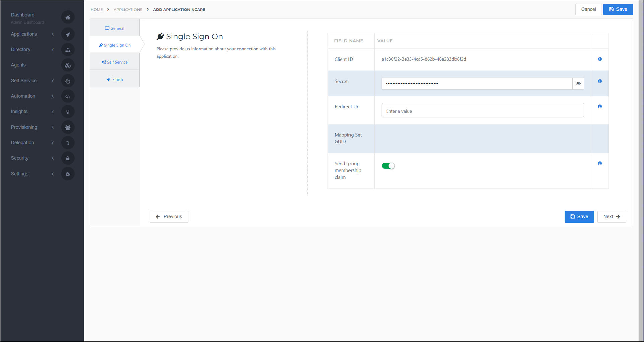This screenshot has width=644, height=342.
Task: Click the Applications rocket icon
Action: point(68,34)
